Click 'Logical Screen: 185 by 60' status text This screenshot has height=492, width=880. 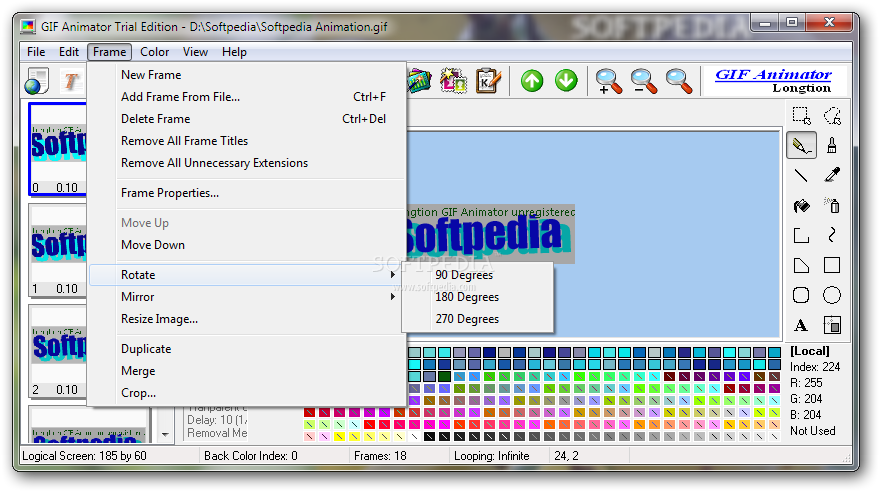click(x=84, y=456)
